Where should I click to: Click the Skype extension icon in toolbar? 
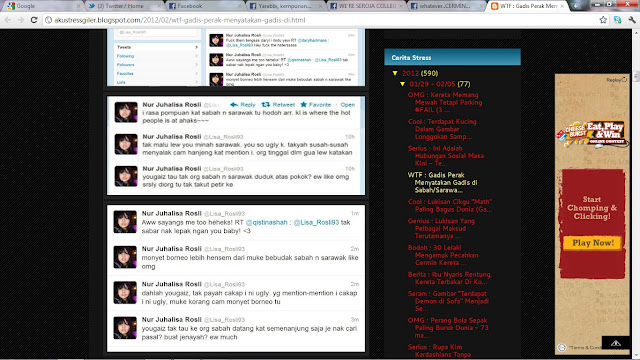point(618,20)
